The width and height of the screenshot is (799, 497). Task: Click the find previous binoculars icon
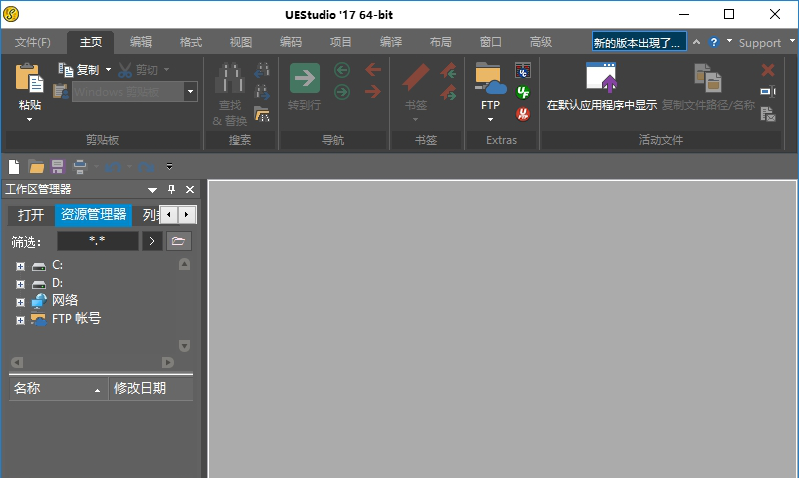click(262, 70)
